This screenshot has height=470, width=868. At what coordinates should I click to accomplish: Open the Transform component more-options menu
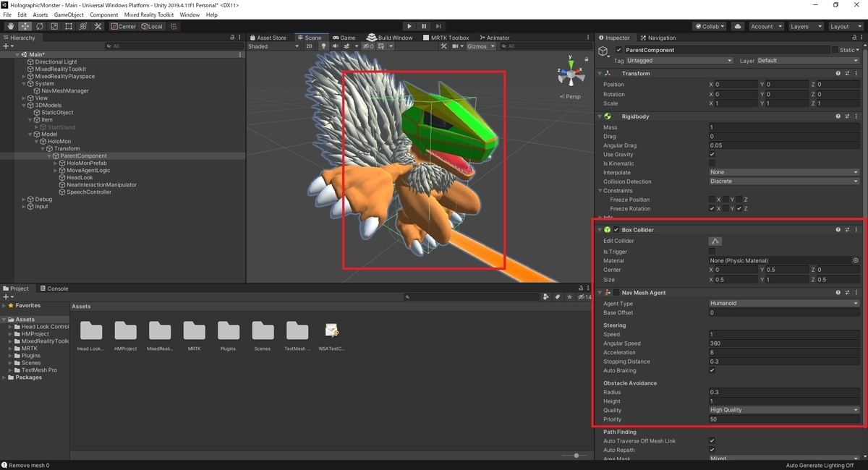coord(856,74)
